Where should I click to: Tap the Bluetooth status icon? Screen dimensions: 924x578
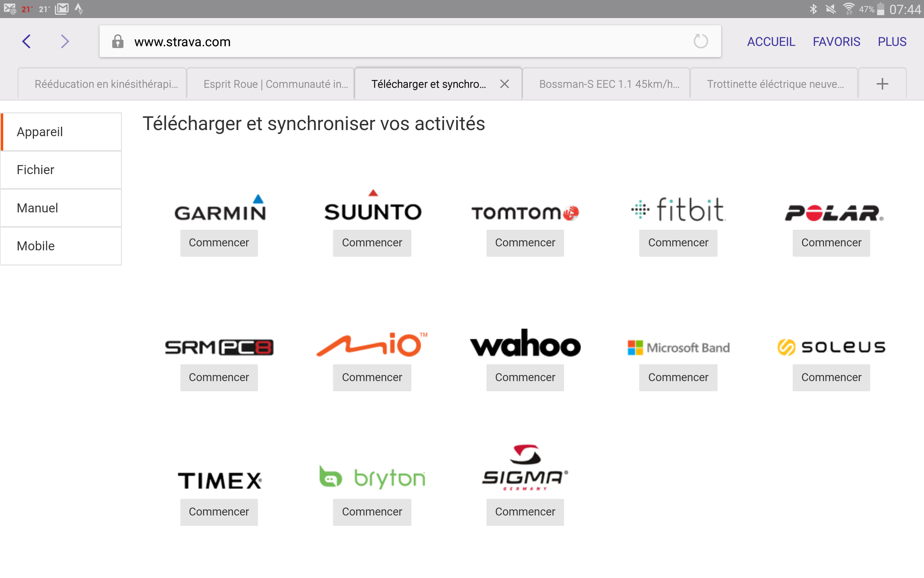[x=813, y=9]
